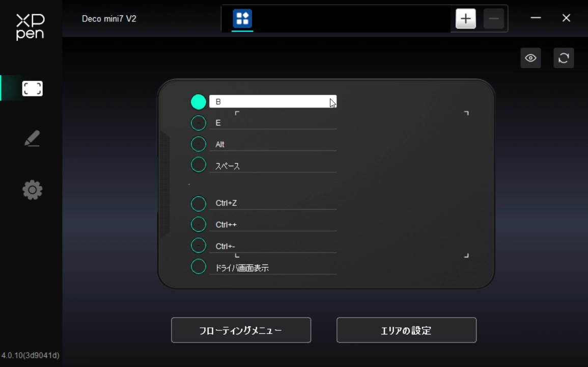Click the エリアの設定 button
This screenshot has width=588, height=367.
click(406, 330)
